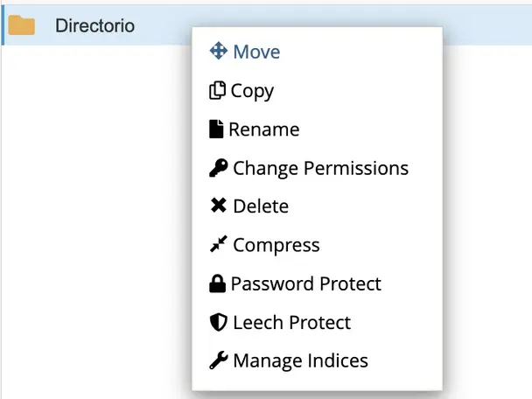The height and width of the screenshot is (399, 532).
Task: Click the four-arrow Move icon
Action: [218, 52]
